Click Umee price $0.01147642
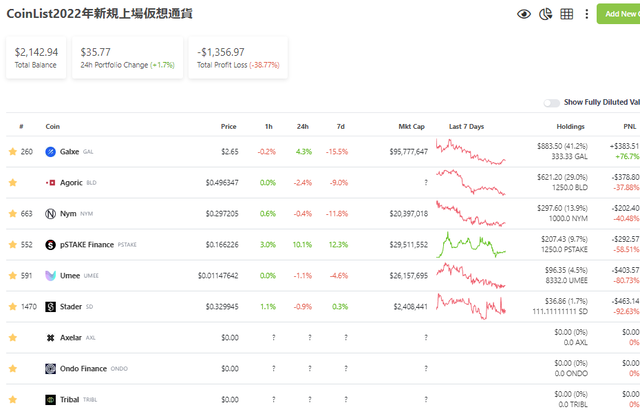Viewport: 640px width, 414px height. tap(218, 276)
